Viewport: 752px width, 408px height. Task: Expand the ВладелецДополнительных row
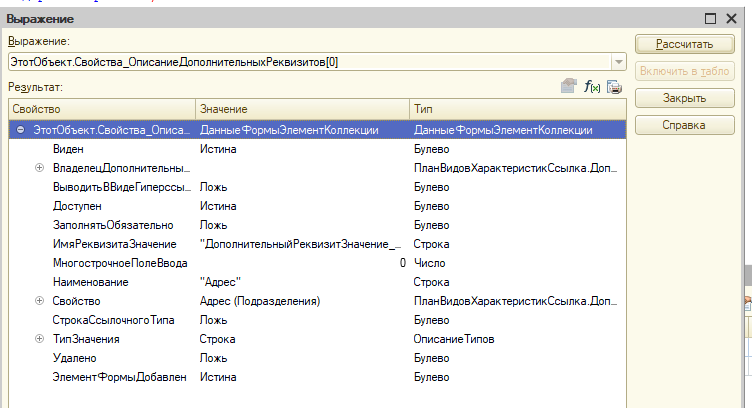[x=40, y=168]
